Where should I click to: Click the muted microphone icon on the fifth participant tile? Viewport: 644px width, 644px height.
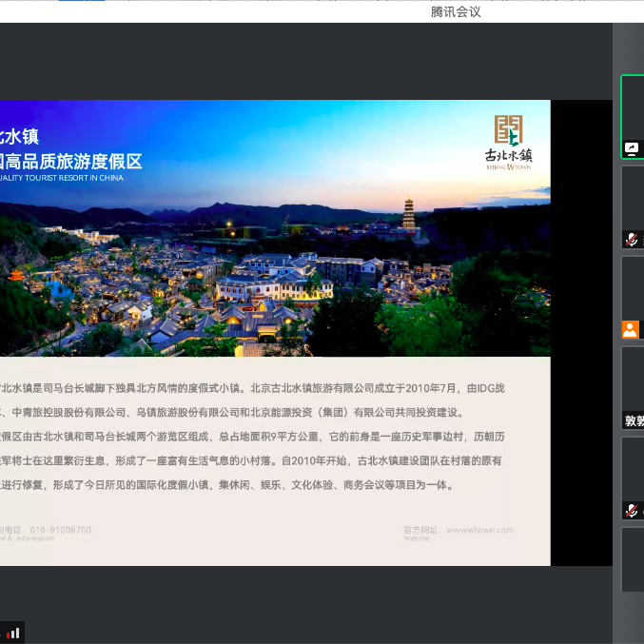[x=632, y=510]
